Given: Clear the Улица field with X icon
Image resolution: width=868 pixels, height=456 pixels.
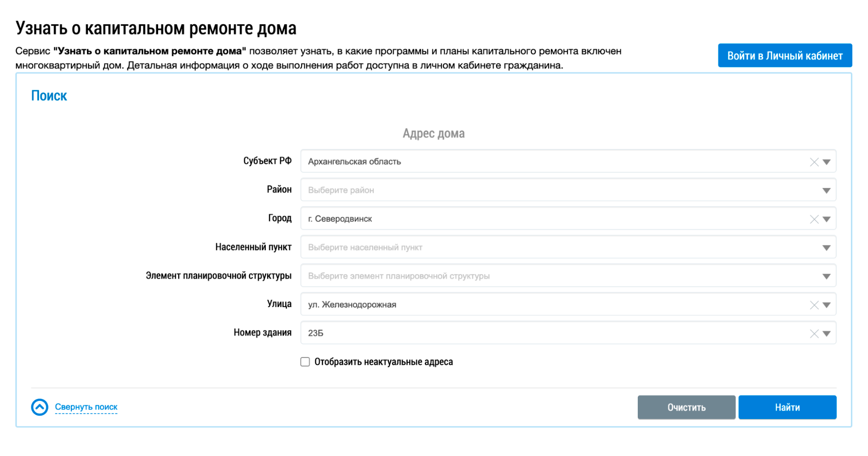Looking at the screenshot, I should pos(814,305).
